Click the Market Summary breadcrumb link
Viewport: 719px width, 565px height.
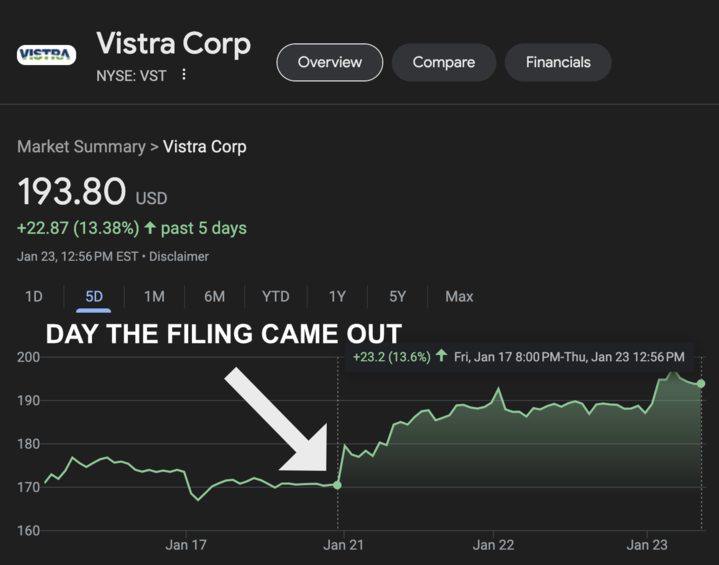[x=81, y=147]
